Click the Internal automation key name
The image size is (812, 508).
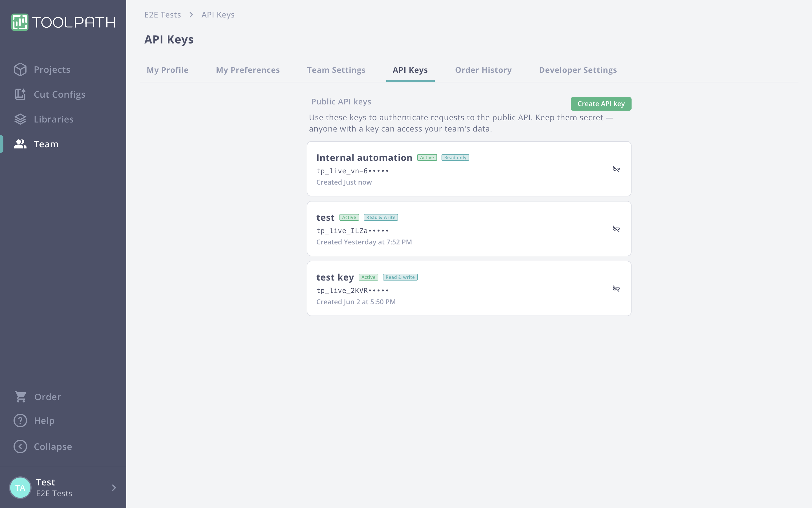364,157
